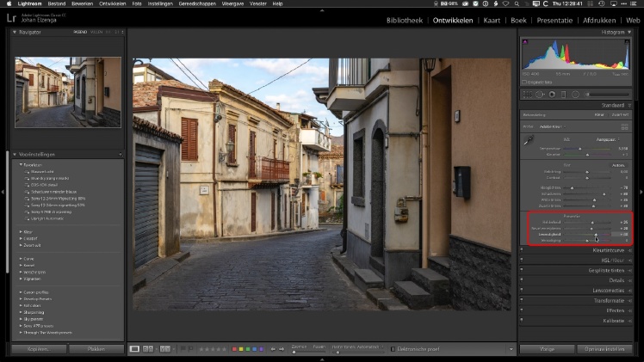
Task: Toggle the Effecten panel switch
Action: (x=522, y=310)
